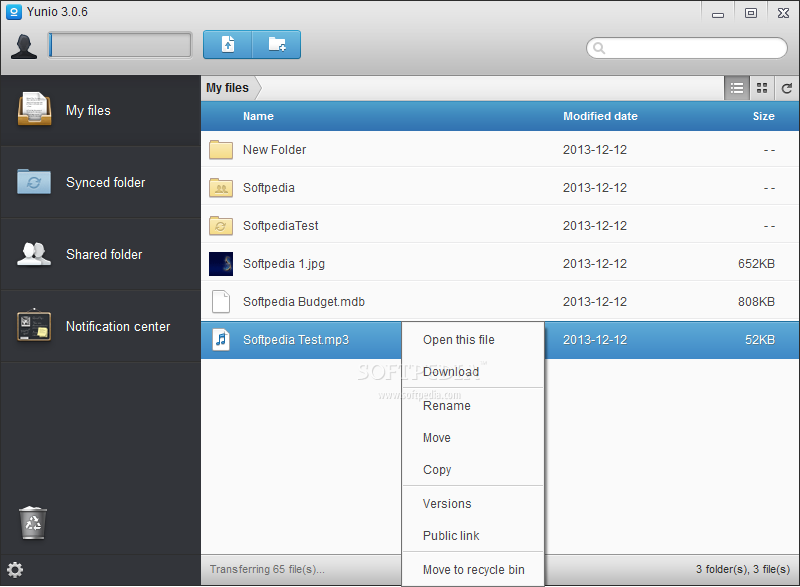Sort by the Modified date column header
Viewport: 800px width, 587px height.
(x=600, y=116)
